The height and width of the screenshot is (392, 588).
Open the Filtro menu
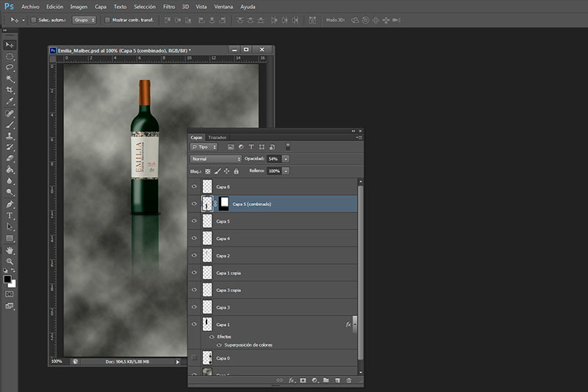click(169, 7)
